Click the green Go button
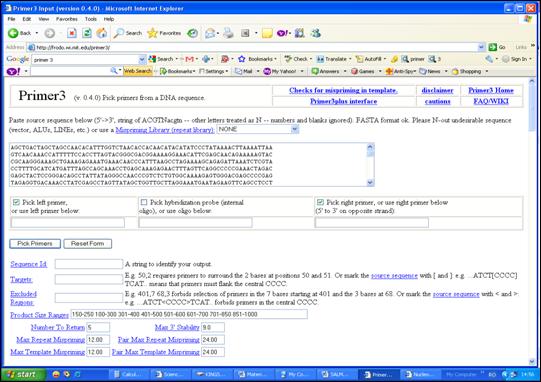The height and width of the screenshot is (382, 541). 497,47
